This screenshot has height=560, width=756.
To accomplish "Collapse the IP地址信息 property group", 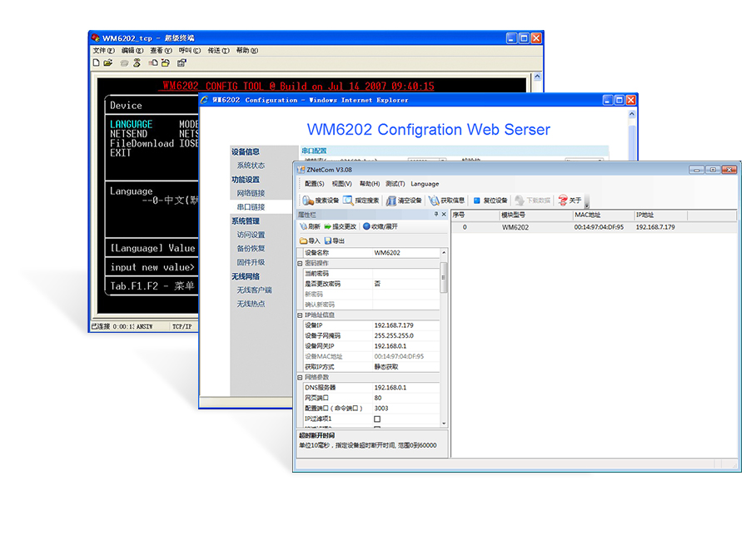I will click(x=300, y=315).
